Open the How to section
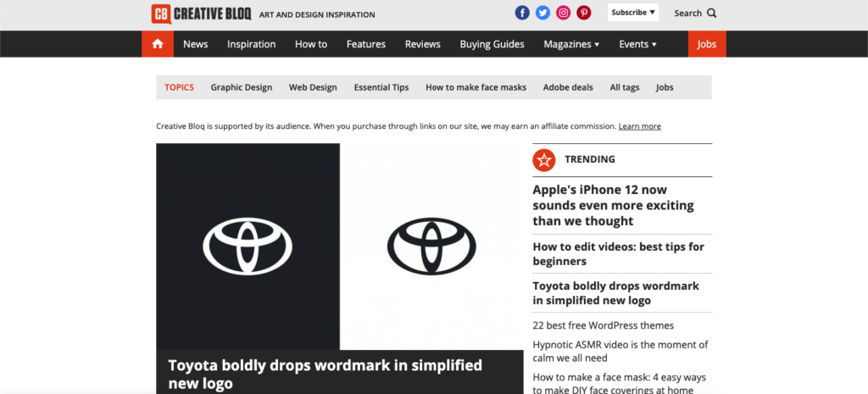 311,44
